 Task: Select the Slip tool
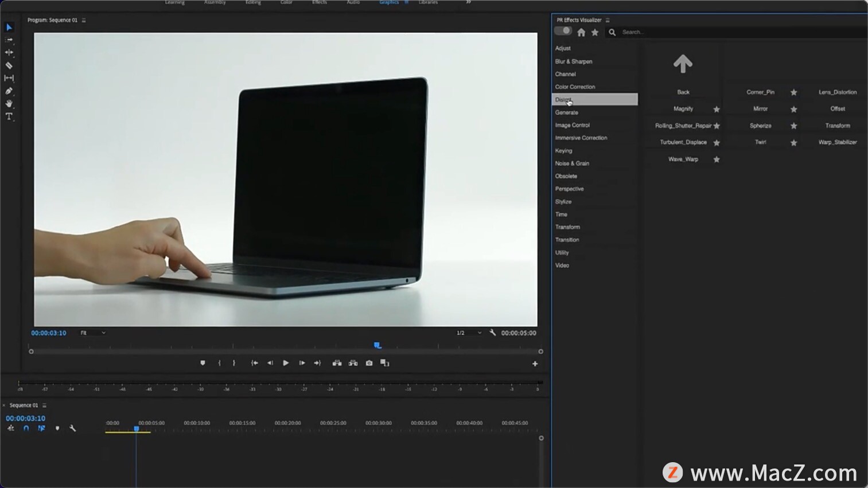point(9,78)
